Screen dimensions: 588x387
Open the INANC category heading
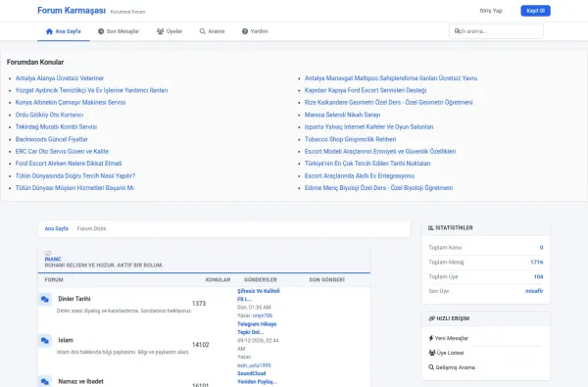click(x=53, y=259)
